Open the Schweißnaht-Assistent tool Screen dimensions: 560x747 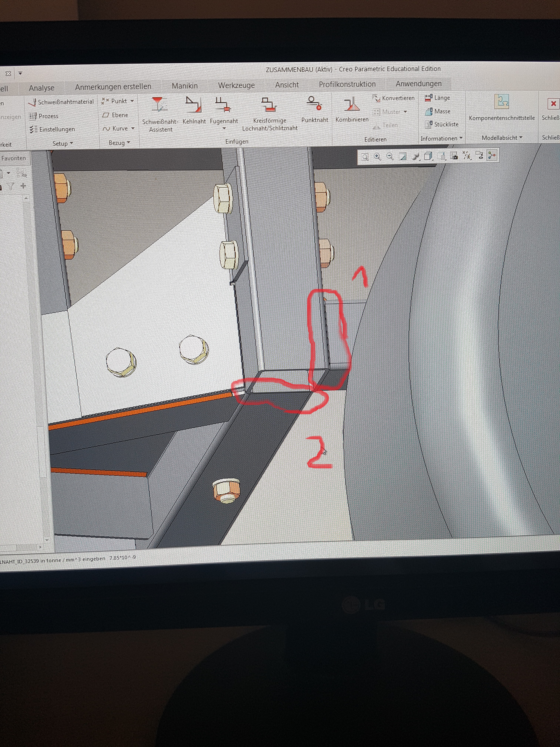[x=160, y=114]
